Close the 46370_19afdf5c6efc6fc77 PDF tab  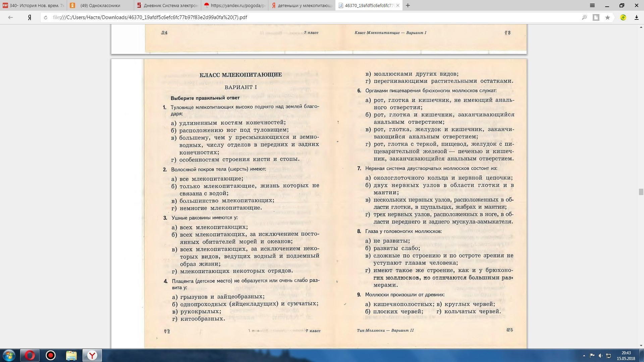(x=397, y=5)
